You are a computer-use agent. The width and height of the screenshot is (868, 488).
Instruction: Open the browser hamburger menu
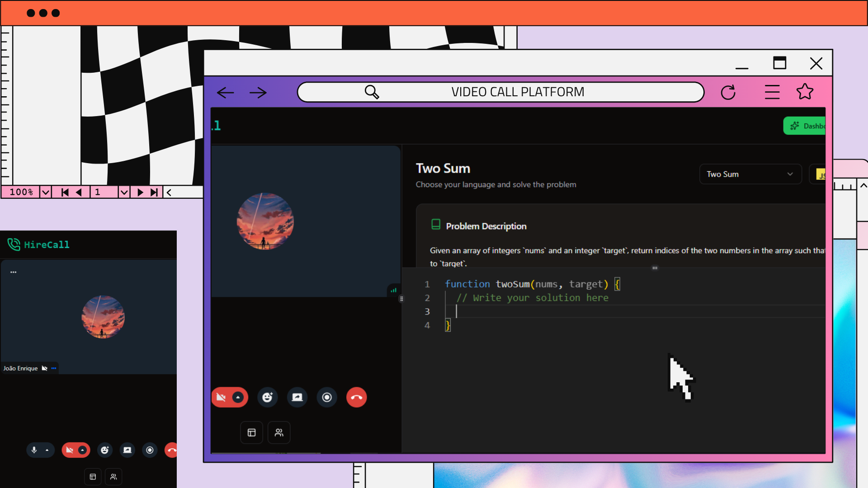coord(772,92)
